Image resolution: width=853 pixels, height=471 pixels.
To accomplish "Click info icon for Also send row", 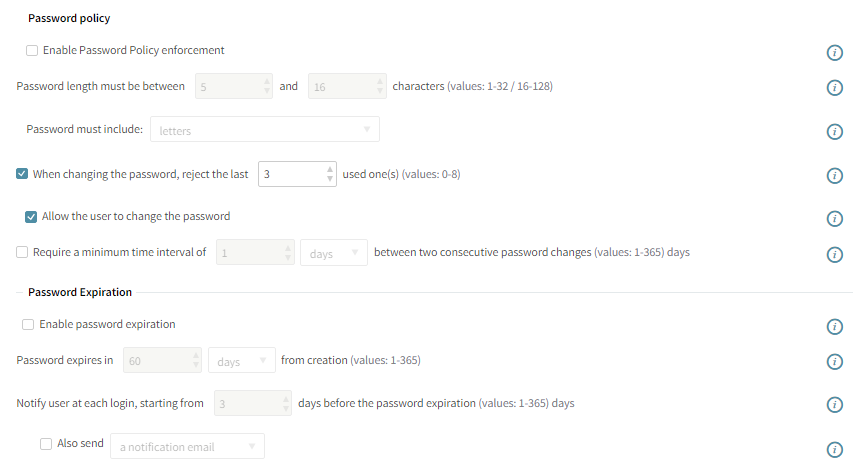I will (x=834, y=450).
